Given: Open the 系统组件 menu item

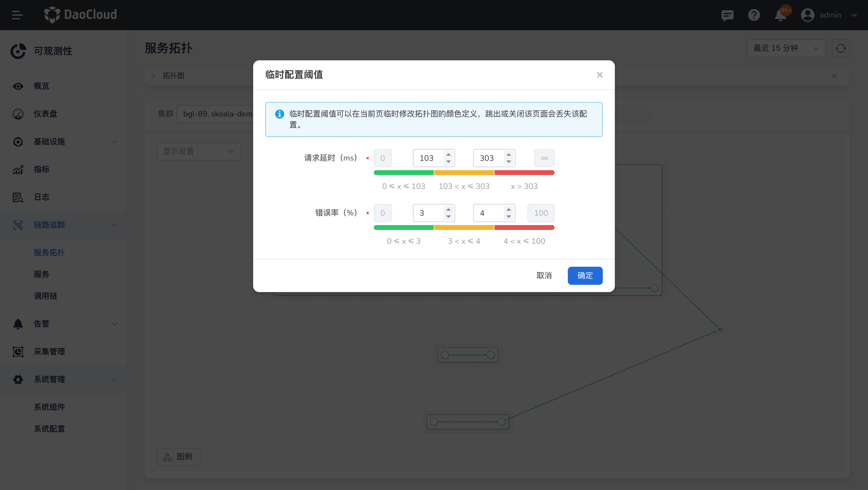Looking at the screenshot, I should (49, 407).
